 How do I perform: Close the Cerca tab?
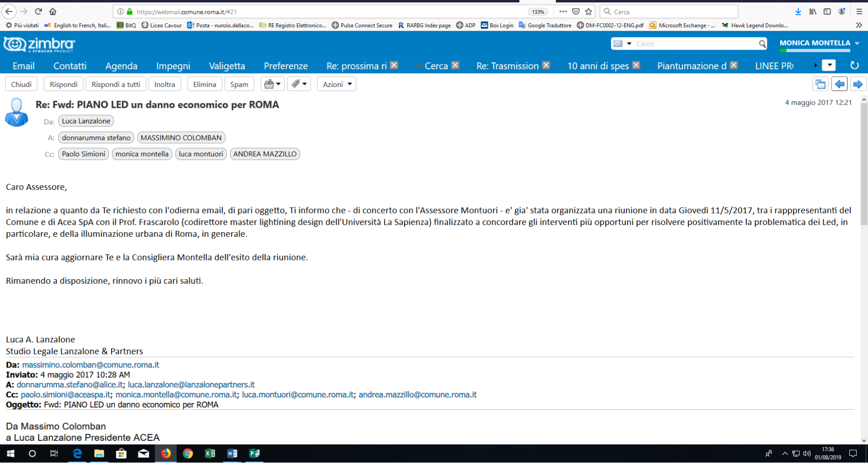455,66
